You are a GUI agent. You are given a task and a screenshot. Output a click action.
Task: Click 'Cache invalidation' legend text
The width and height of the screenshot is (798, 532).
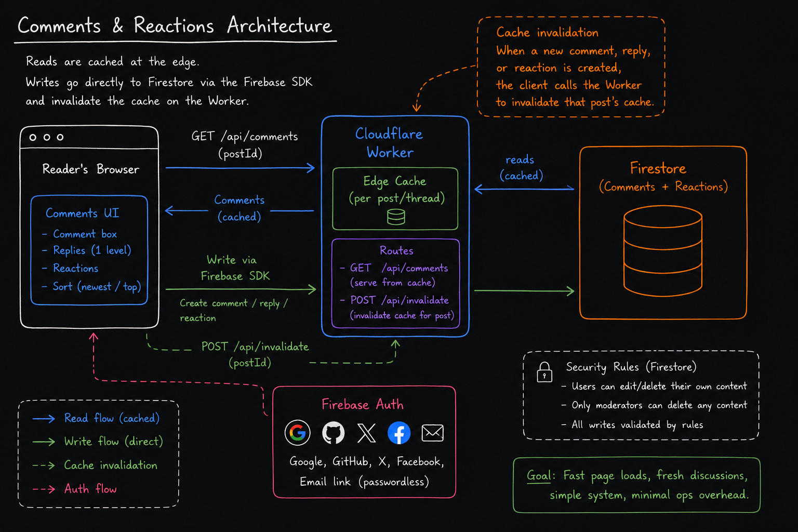pos(111,465)
